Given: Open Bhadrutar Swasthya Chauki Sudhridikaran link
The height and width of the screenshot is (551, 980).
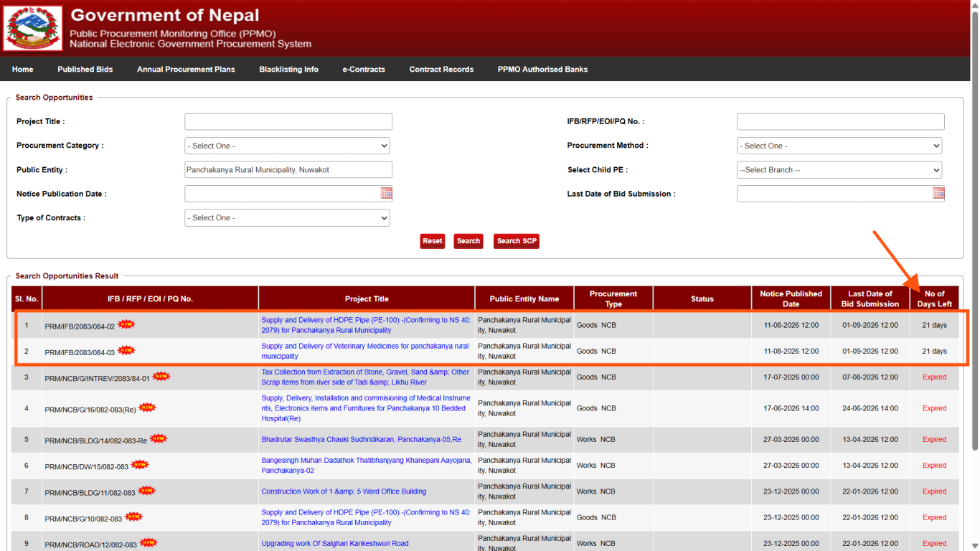Looking at the screenshot, I should point(361,439).
